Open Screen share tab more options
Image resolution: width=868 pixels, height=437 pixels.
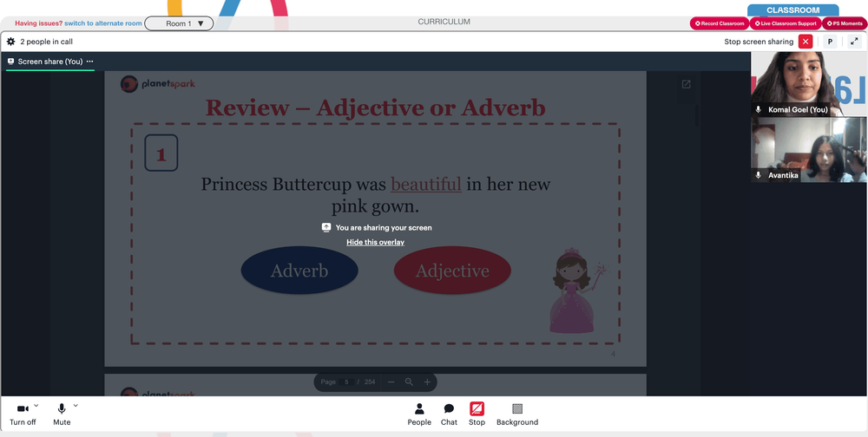tap(89, 62)
